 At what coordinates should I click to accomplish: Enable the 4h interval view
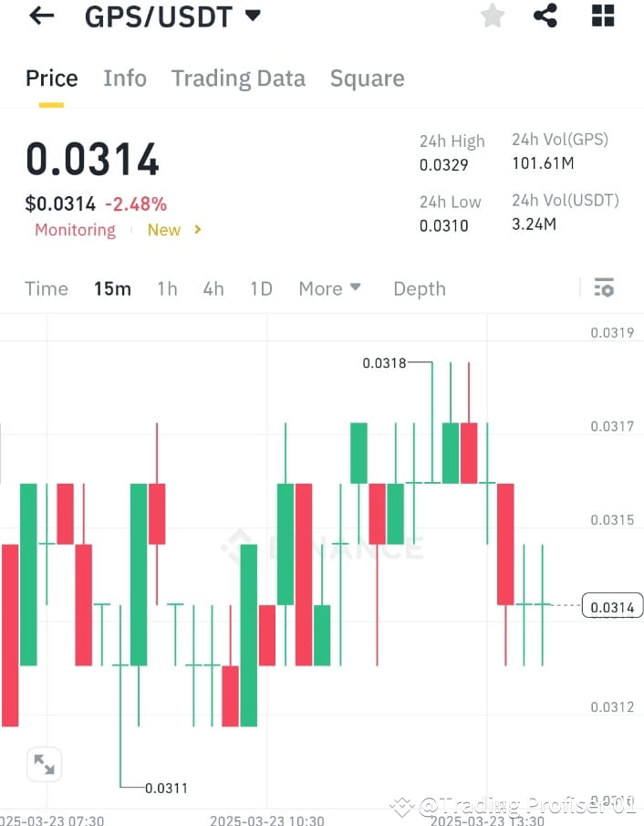(x=213, y=288)
